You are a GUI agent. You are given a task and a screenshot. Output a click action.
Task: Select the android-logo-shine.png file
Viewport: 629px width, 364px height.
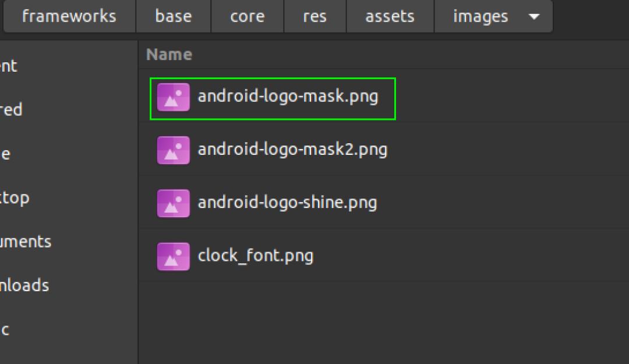pyautogui.click(x=288, y=202)
